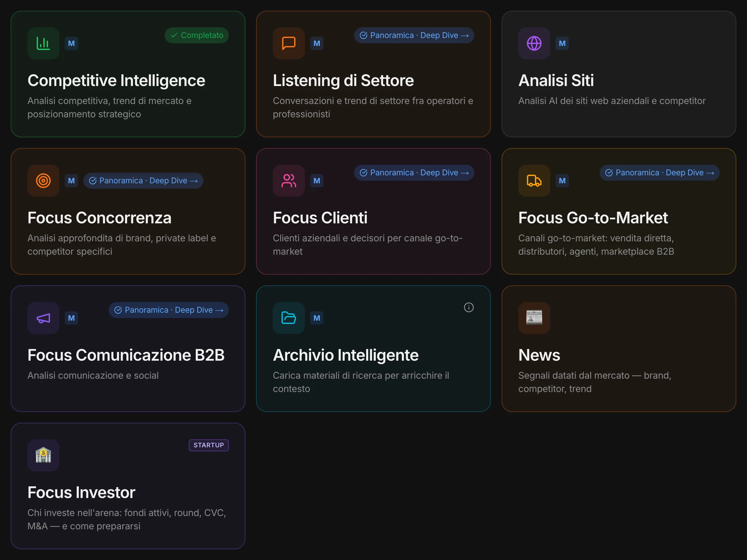747x560 pixels.
Task: Open the Focus Investor title
Action: [x=81, y=493]
